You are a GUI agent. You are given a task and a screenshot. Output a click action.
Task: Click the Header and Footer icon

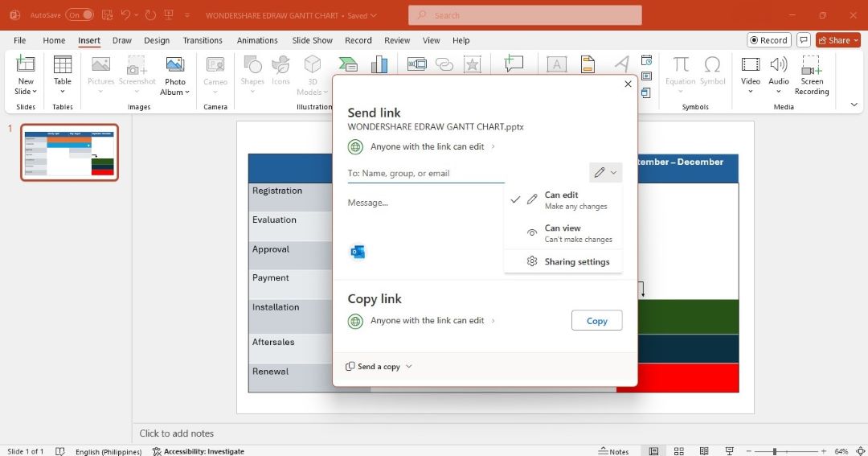point(588,64)
